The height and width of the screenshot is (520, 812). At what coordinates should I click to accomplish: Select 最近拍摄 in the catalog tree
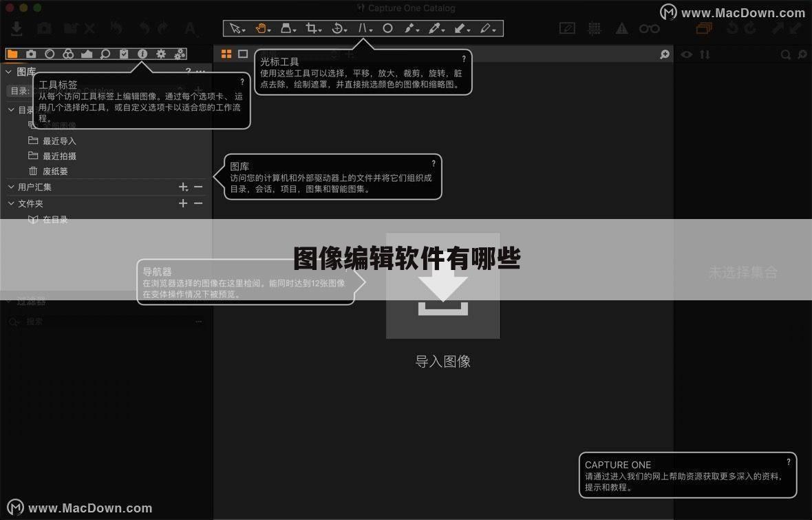click(59, 156)
